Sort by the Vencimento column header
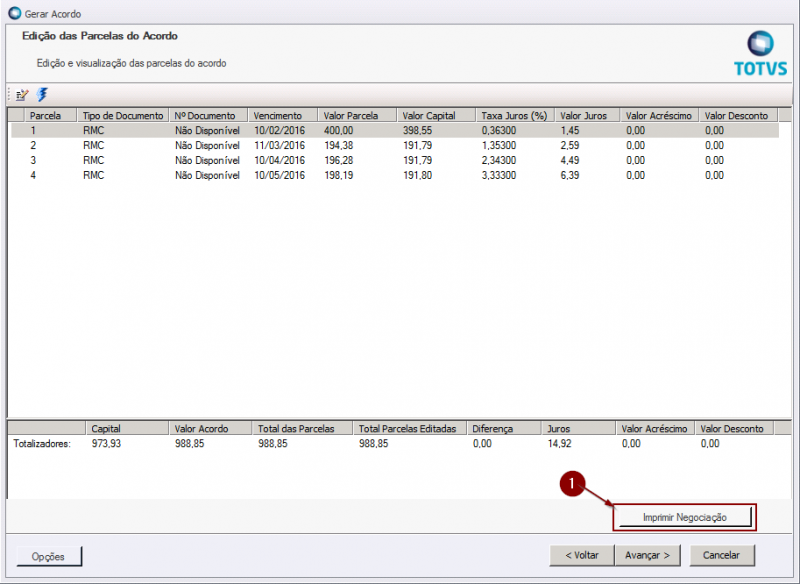Screen dimensions: 800x584 point(282,116)
